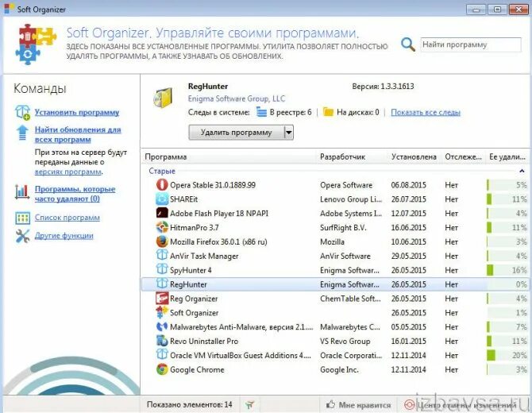Click VS Revo Group developer cell

[345, 341]
